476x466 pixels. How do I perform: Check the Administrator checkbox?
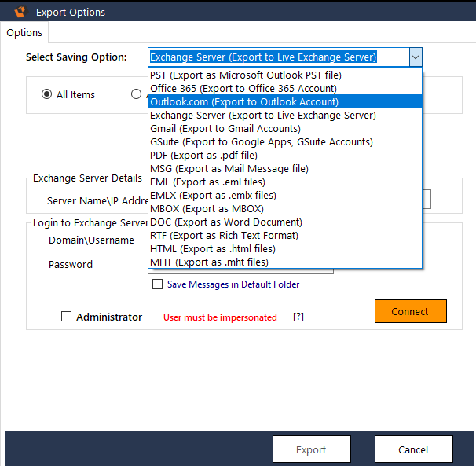click(x=67, y=317)
